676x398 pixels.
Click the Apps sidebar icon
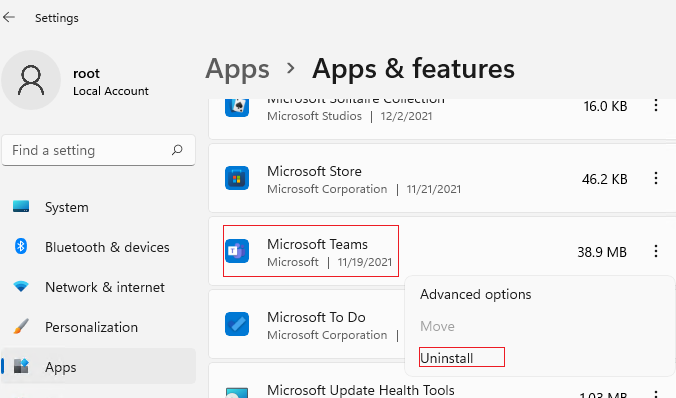pos(21,367)
